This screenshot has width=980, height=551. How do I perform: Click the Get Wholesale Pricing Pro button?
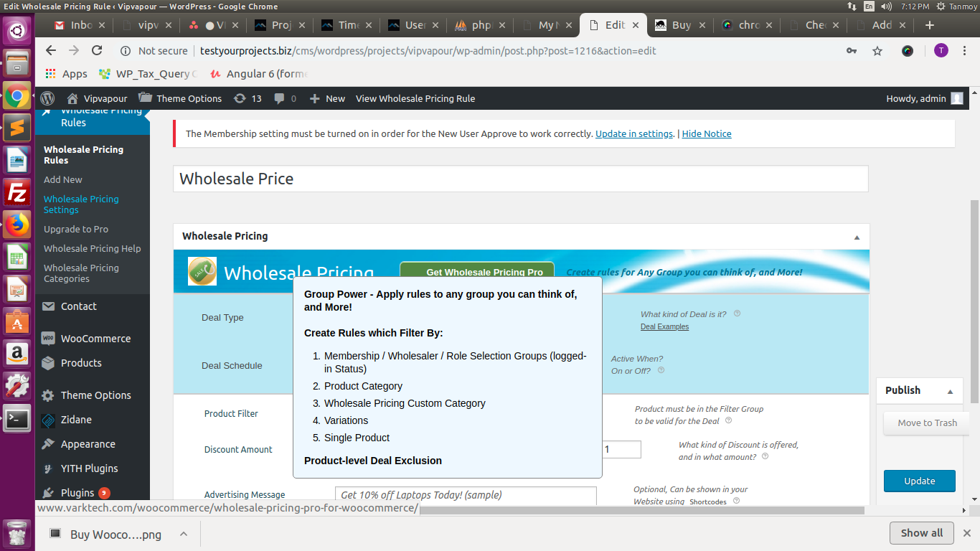tap(477, 270)
